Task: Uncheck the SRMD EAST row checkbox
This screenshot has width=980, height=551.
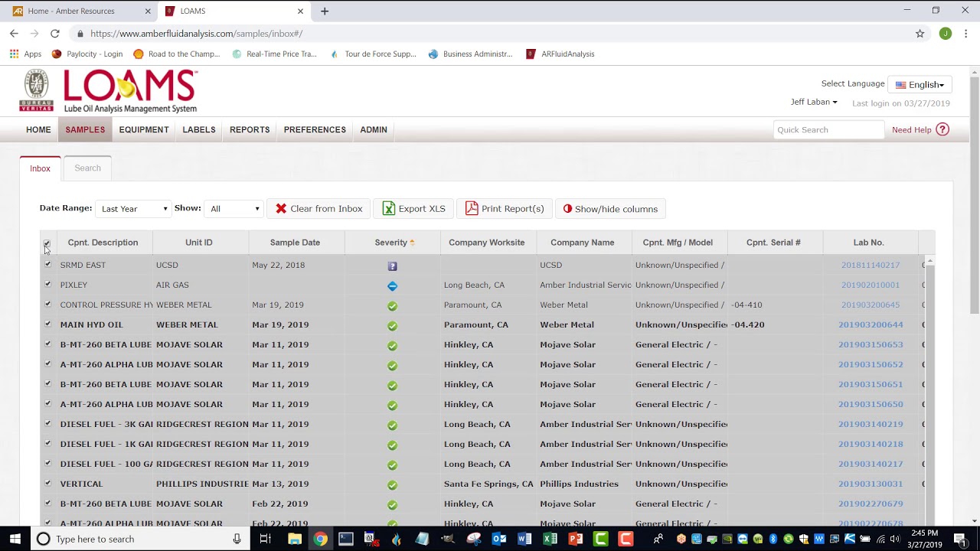Action: (47, 264)
